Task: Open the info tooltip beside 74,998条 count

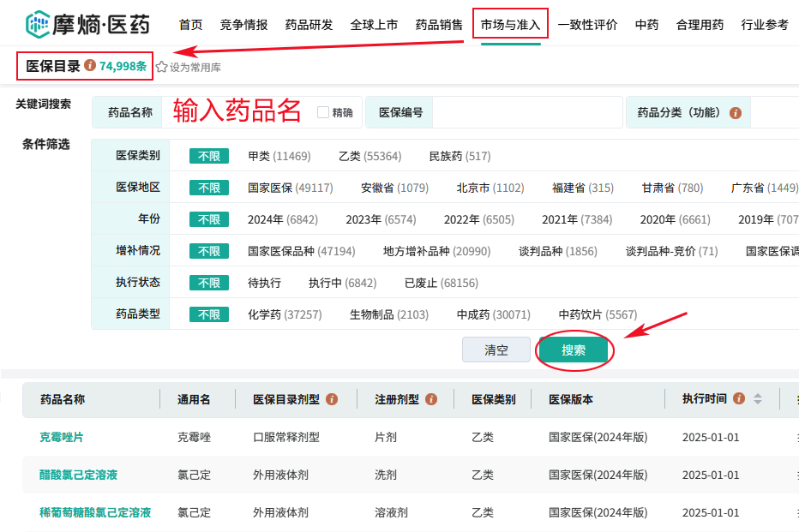Action: click(89, 65)
